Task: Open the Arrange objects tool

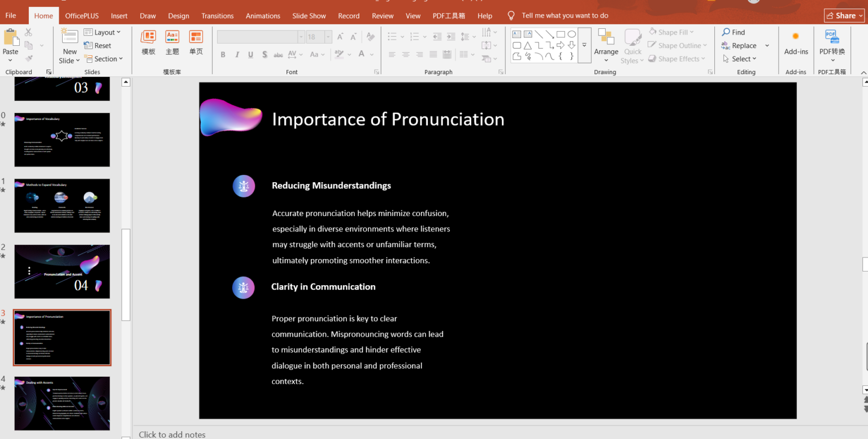Action: pos(606,46)
